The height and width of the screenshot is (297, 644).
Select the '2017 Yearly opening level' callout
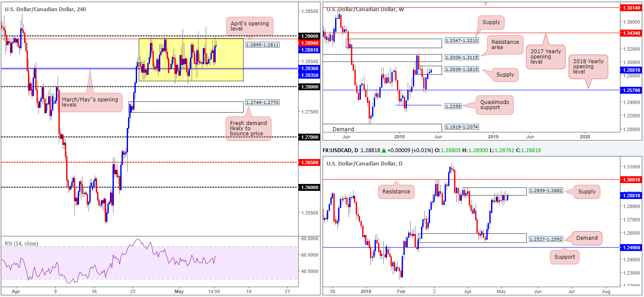(545, 56)
